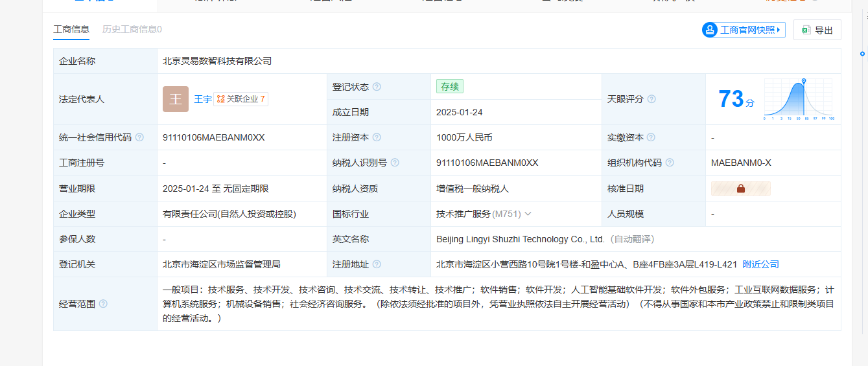Screen dimensions: 868x366
Task: Select the 工商信息 tab
Action: pyautogui.click(x=71, y=29)
